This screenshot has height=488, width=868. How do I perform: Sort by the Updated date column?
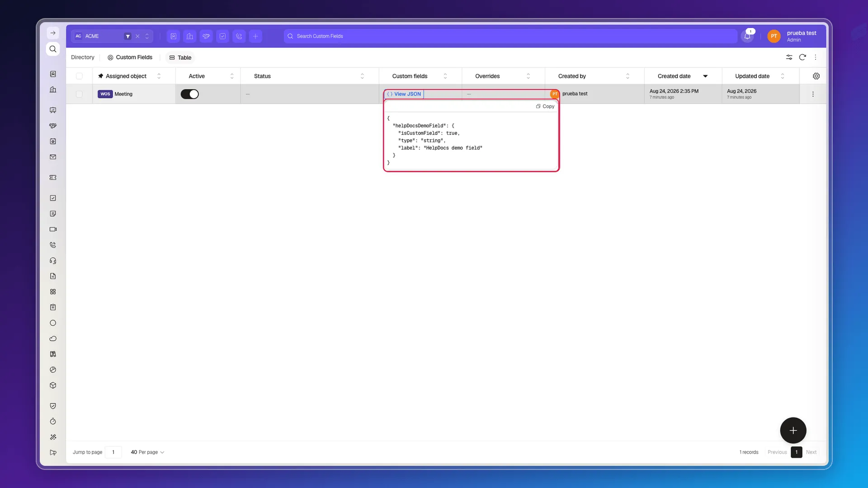click(783, 76)
